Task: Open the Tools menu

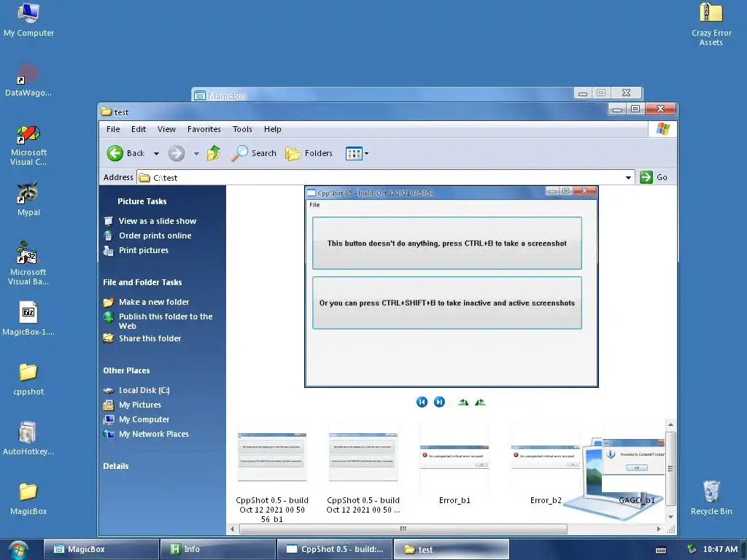Action: coord(242,129)
